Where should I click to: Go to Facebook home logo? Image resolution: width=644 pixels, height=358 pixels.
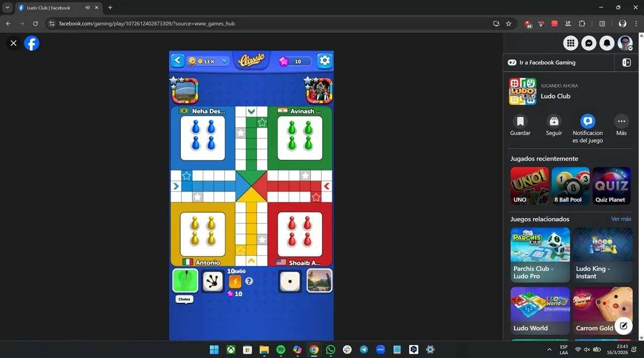(32, 43)
